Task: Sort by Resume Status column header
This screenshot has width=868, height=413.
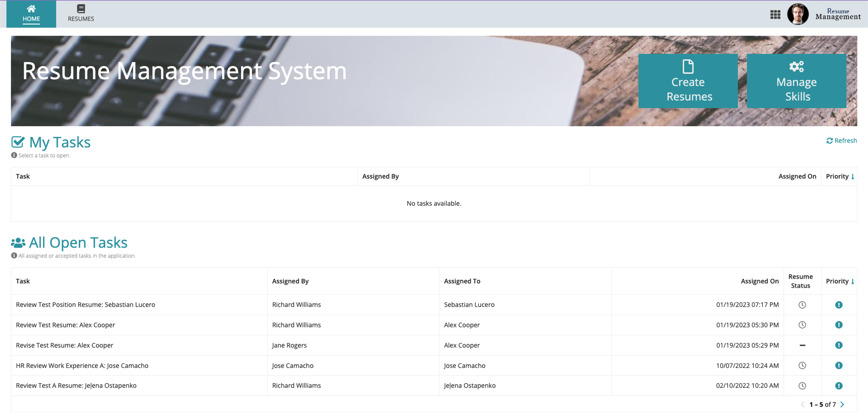Action: tap(800, 281)
